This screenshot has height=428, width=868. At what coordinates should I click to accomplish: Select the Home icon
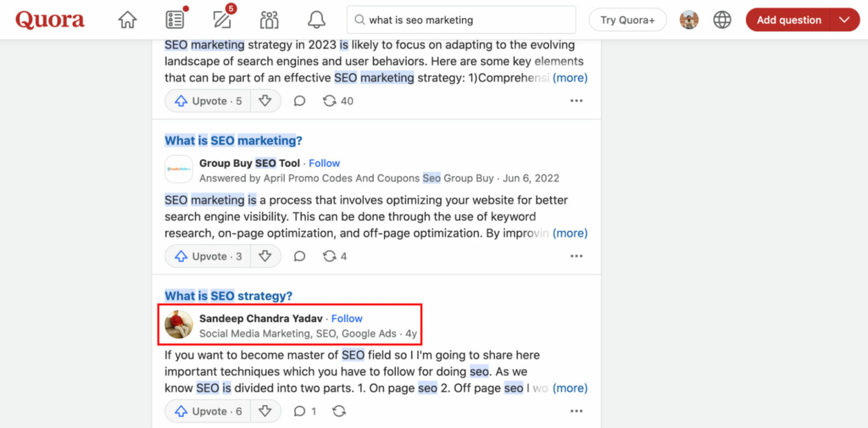click(x=127, y=19)
